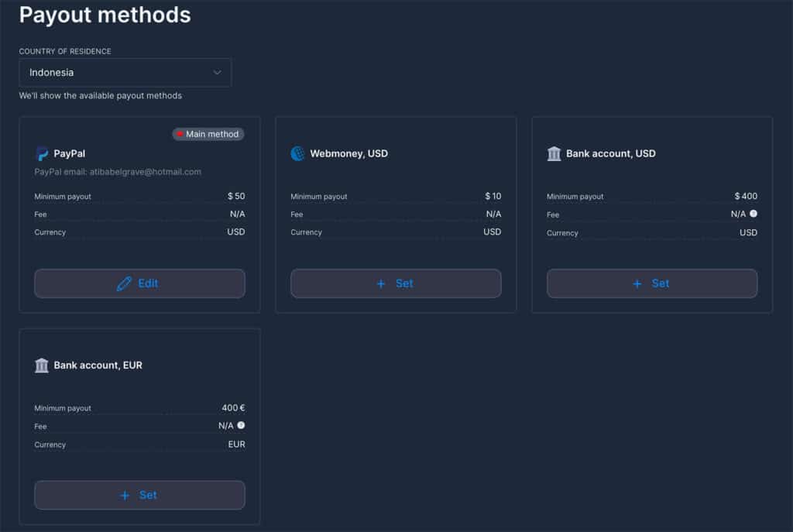Click the Bank account, USD card title

coord(610,154)
